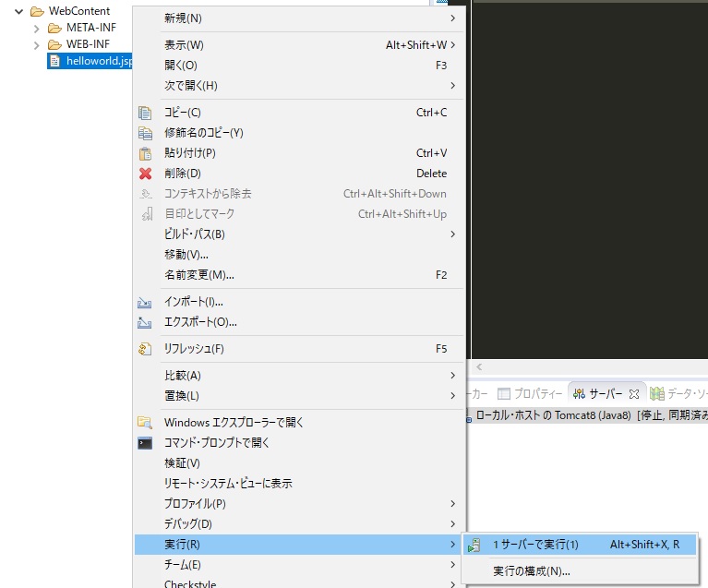Select the highlighted 実行(R) menu item

tap(300, 545)
